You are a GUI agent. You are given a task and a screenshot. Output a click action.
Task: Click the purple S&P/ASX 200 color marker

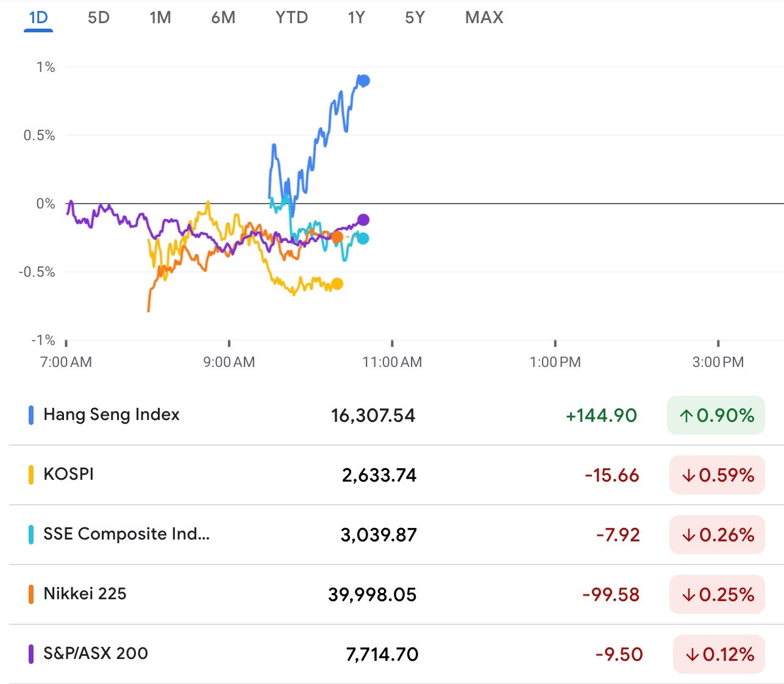(31, 654)
